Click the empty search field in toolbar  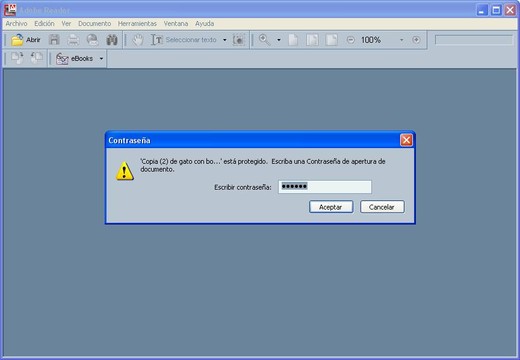click(x=474, y=40)
